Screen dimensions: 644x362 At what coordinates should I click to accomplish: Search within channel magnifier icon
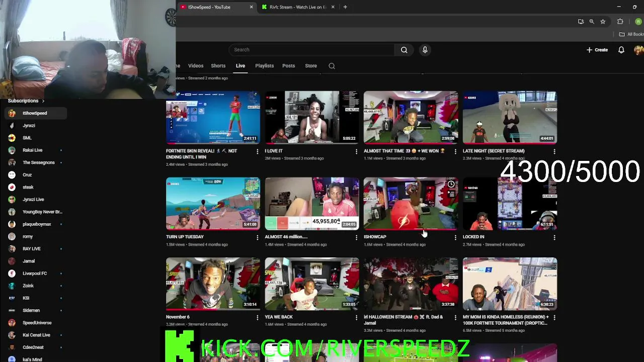coord(332,66)
